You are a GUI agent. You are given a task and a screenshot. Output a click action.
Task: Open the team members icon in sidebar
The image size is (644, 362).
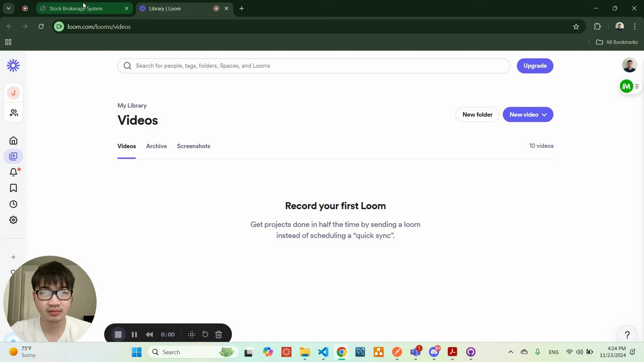(14, 113)
